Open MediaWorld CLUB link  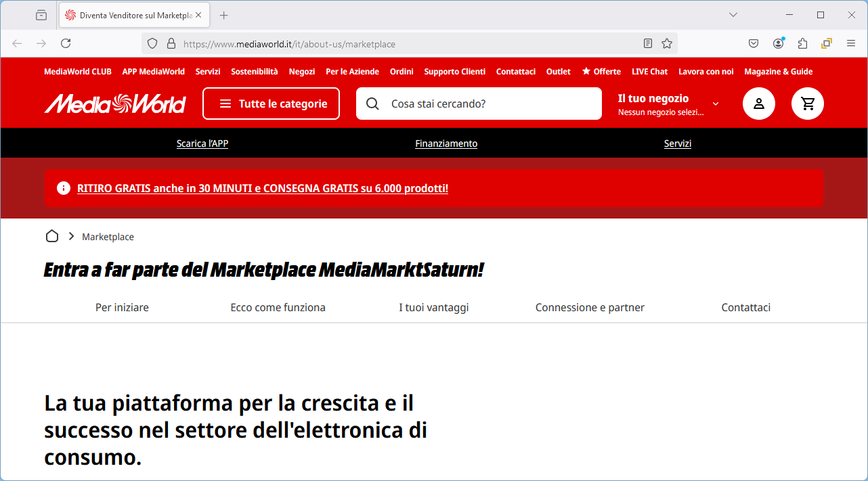[78, 72]
